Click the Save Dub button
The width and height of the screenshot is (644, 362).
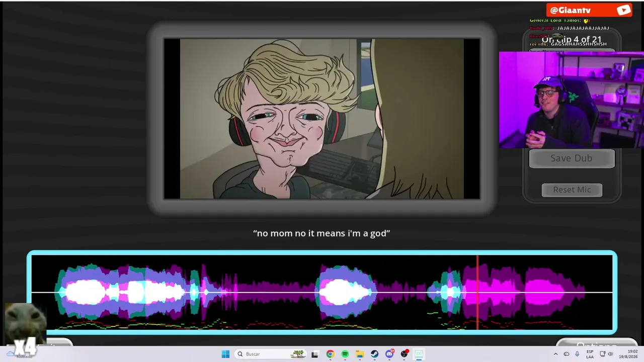coord(572,158)
